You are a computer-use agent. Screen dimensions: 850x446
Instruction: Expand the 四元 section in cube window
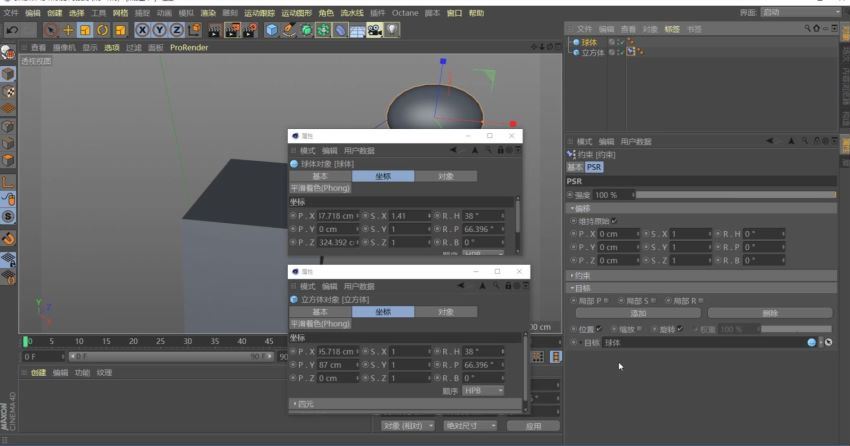click(x=405, y=404)
